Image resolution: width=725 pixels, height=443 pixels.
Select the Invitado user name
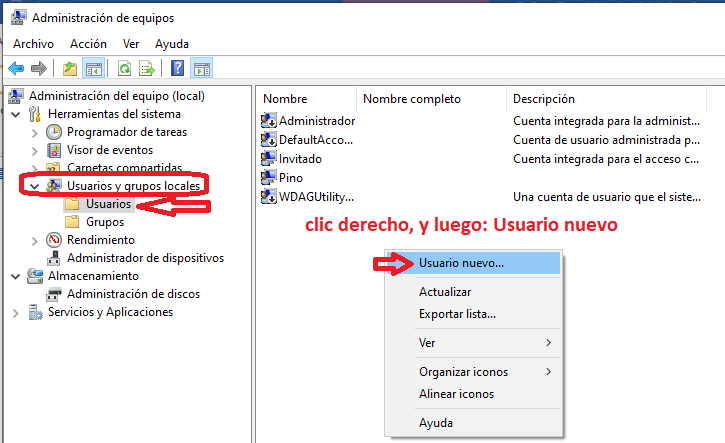300,159
